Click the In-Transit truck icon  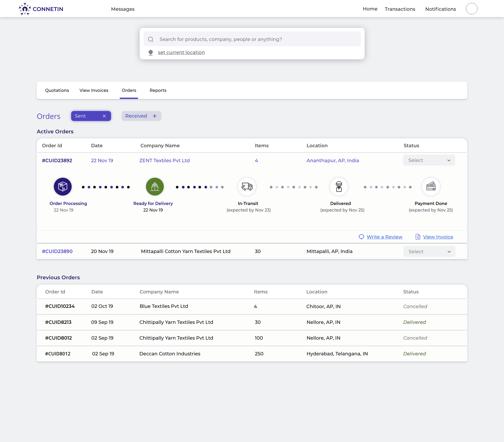point(247,187)
